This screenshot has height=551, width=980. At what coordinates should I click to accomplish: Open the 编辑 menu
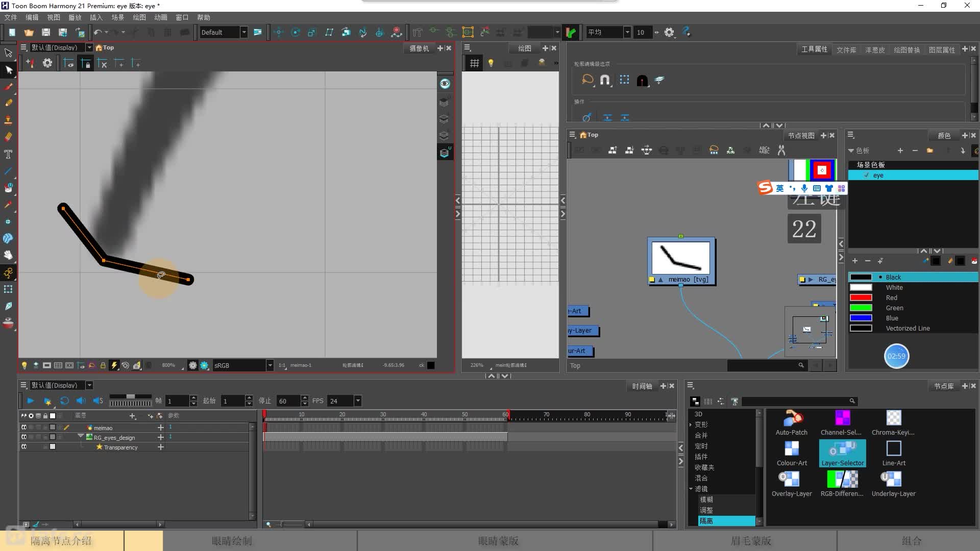[32, 17]
